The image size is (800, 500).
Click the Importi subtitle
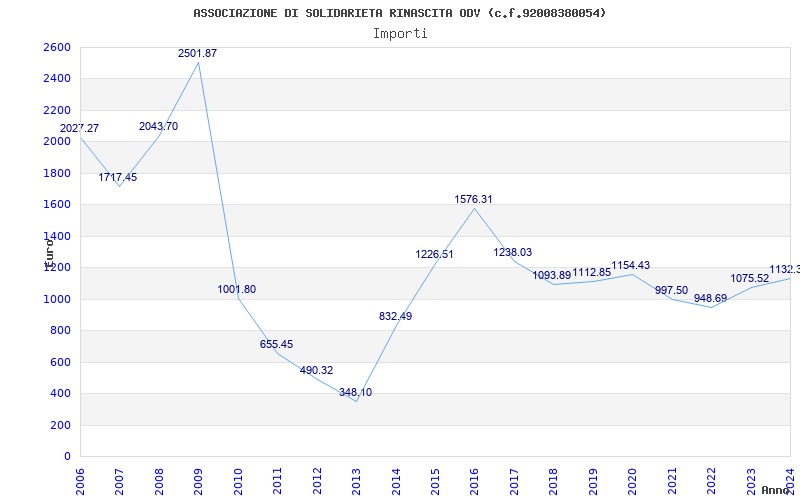pyautogui.click(x=400, y=34)
